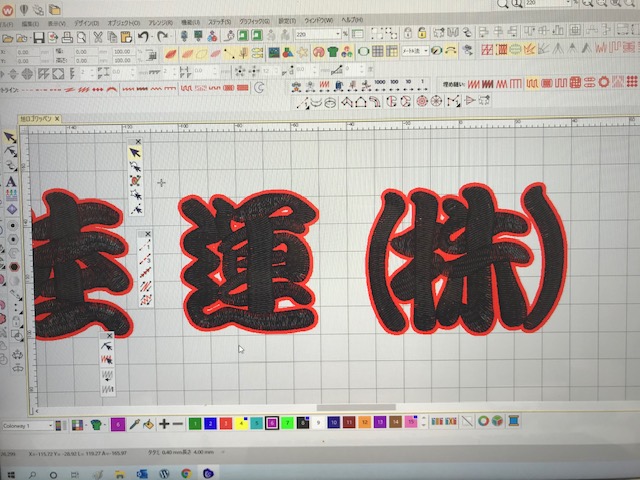Toggle the picture image display button
The width and height of the screenshot is (640, 480).
(273, 52)
